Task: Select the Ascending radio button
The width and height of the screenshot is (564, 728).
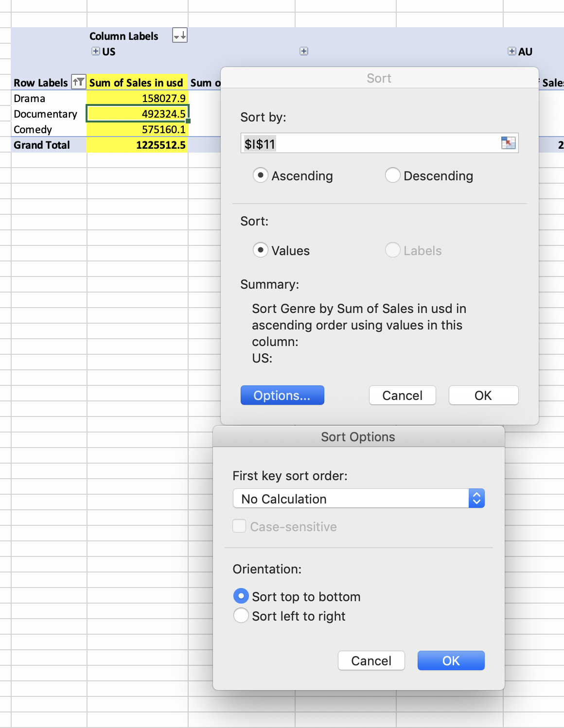Action: click(261, 175)
